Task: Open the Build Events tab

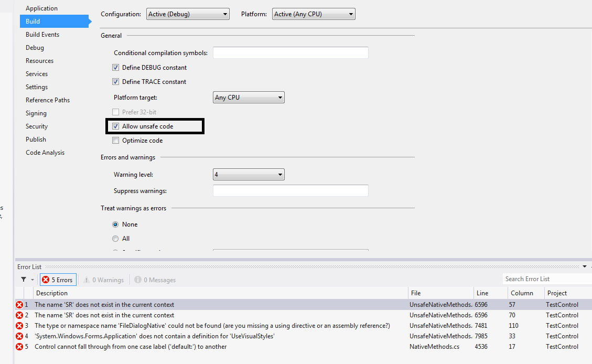Action: tap(42, 35)
